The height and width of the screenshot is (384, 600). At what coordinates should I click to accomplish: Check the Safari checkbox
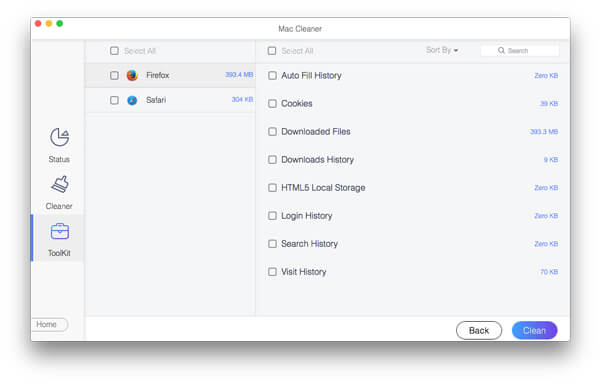pyautogui.click(x=114, y=100)
